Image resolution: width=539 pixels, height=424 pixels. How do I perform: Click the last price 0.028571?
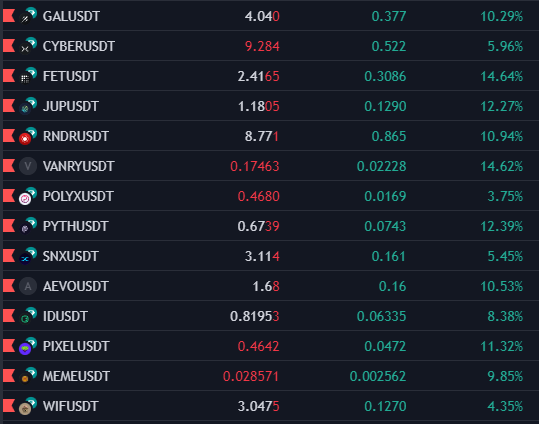251,376
